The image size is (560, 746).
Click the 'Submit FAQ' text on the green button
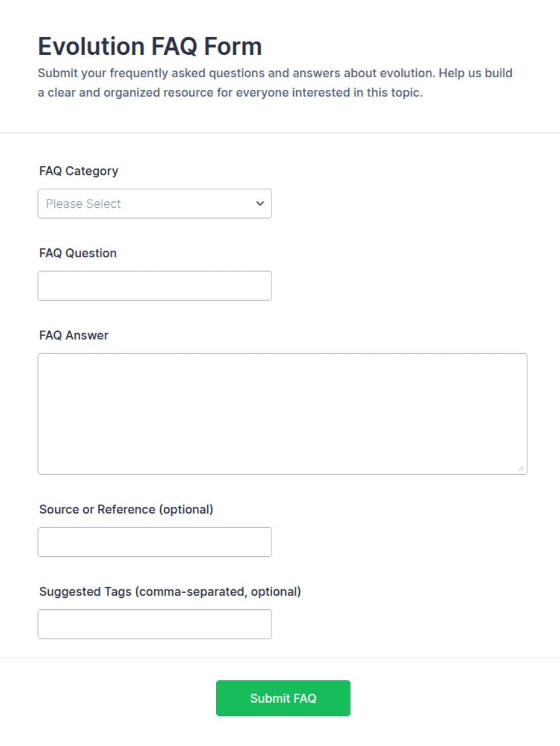283,698
